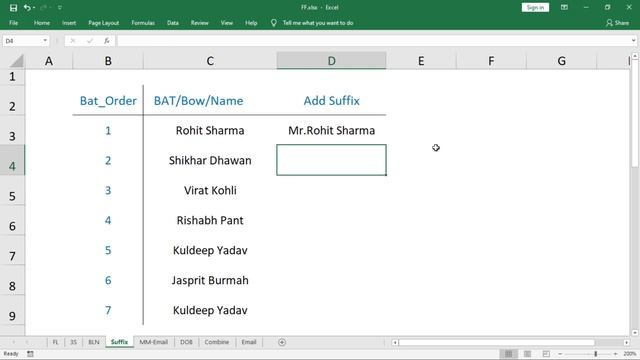
Task: Open the Help ribbon tab
Action: [251, 23]
